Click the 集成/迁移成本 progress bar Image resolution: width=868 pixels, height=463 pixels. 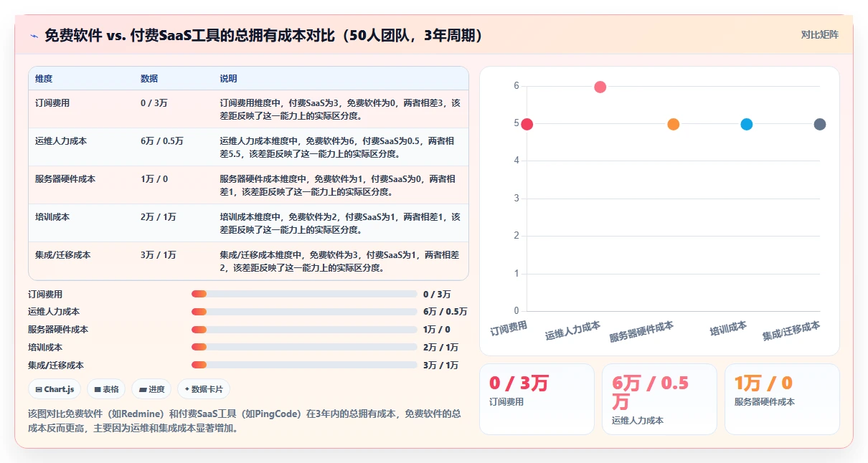(x=304, y=365)
